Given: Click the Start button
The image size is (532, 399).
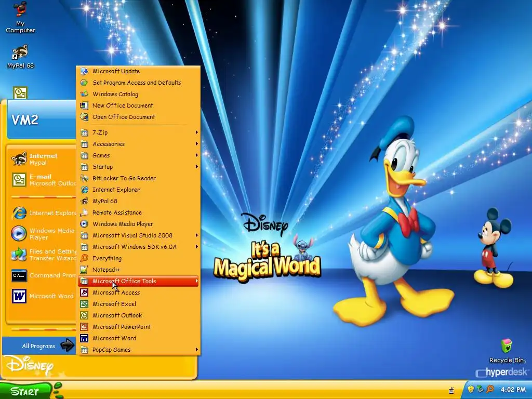Looking at the screenshot, I should click(25, 391).
